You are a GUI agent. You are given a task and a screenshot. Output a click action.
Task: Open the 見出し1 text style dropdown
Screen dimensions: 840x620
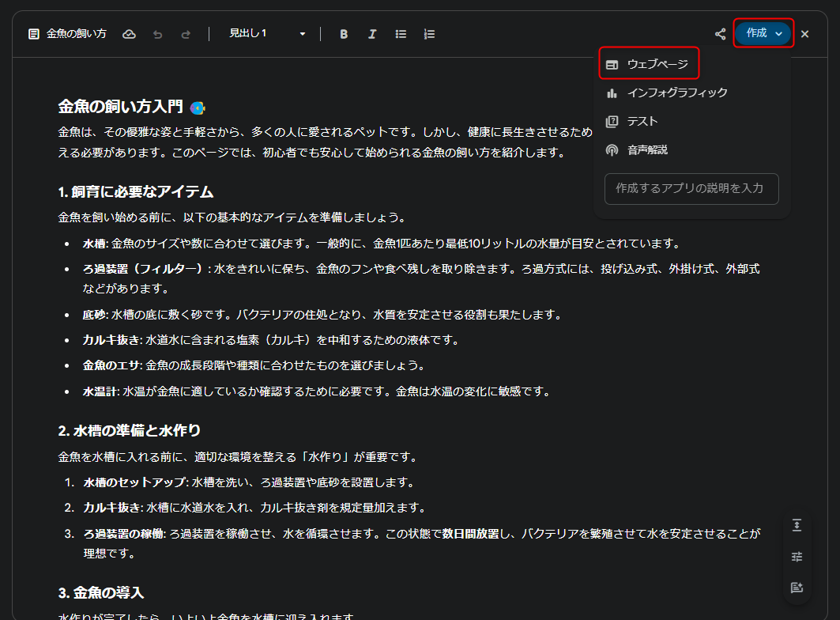click(x=267, y=34)
